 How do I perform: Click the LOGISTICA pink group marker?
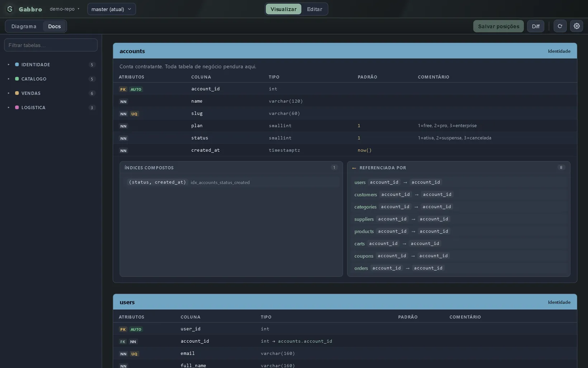coord(17,107)
